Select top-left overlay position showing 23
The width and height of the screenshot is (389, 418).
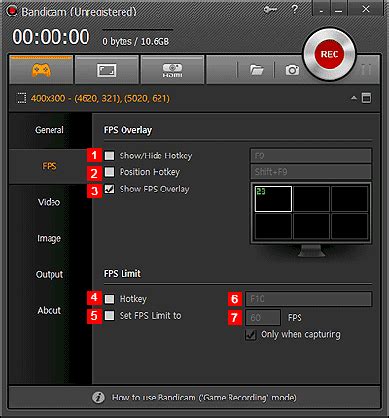[273, 199]
